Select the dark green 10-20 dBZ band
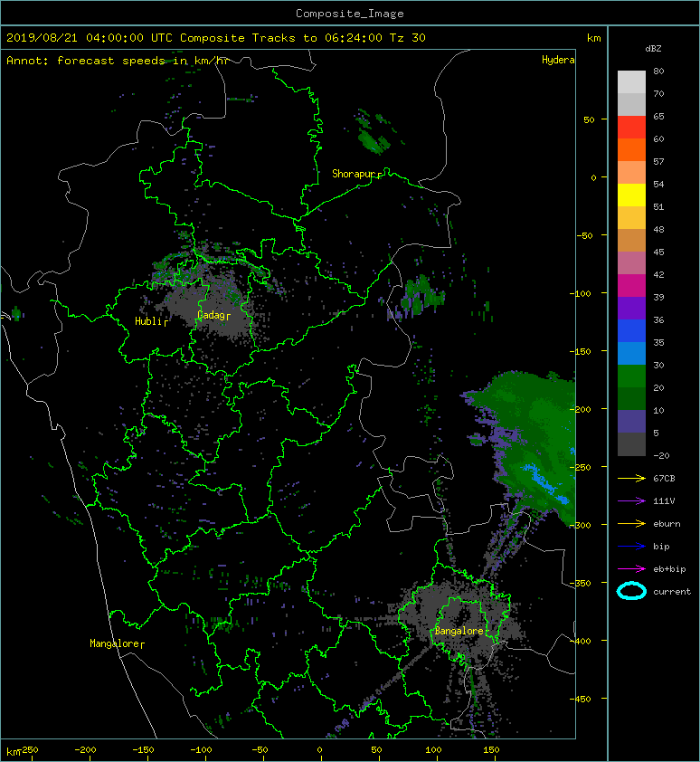The width and height of the screenshot is (700, 762). coord(631,399)
